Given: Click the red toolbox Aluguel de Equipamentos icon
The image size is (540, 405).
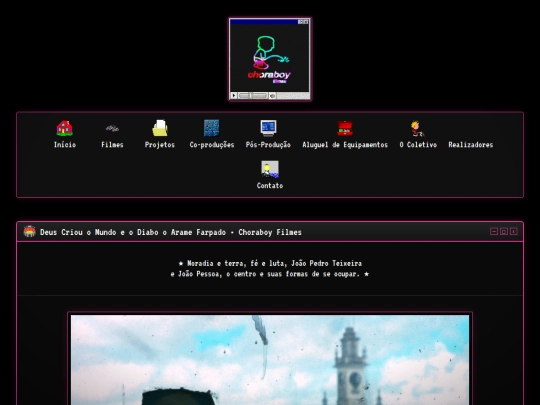Looking at the screenshot, I should click(x=345, y=128).
